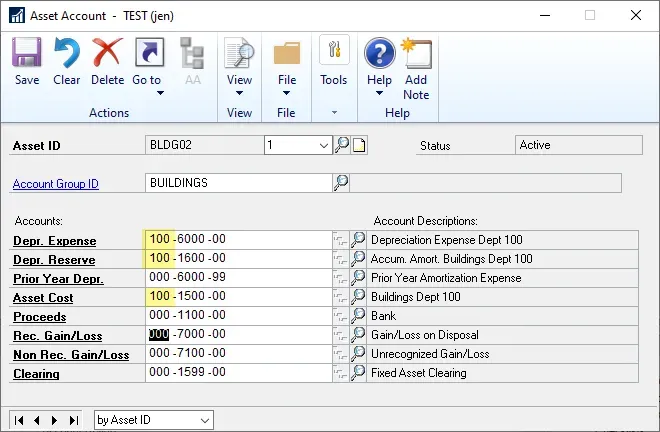Expand the Asset ID suffix combo box

323,145
